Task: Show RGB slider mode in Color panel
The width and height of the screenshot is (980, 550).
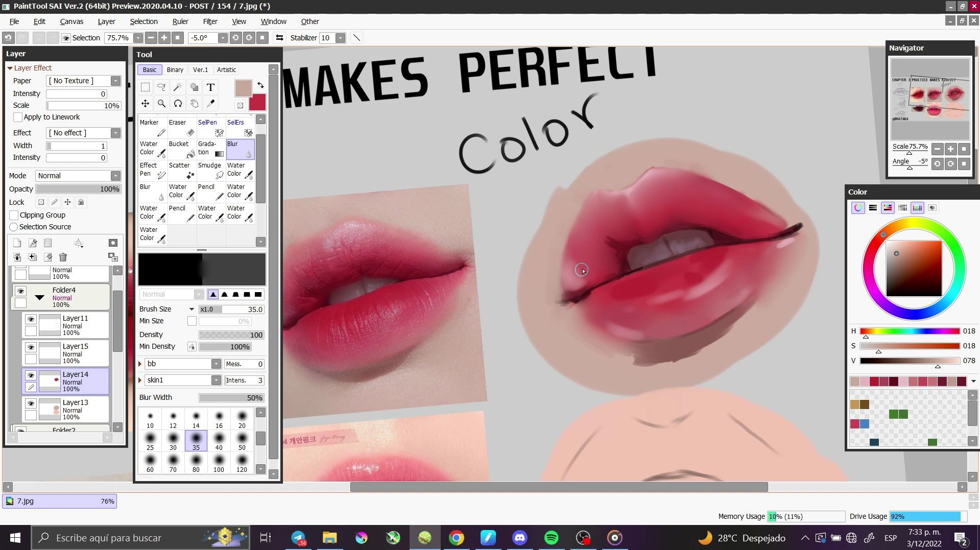Action: (x=873, y=208)
